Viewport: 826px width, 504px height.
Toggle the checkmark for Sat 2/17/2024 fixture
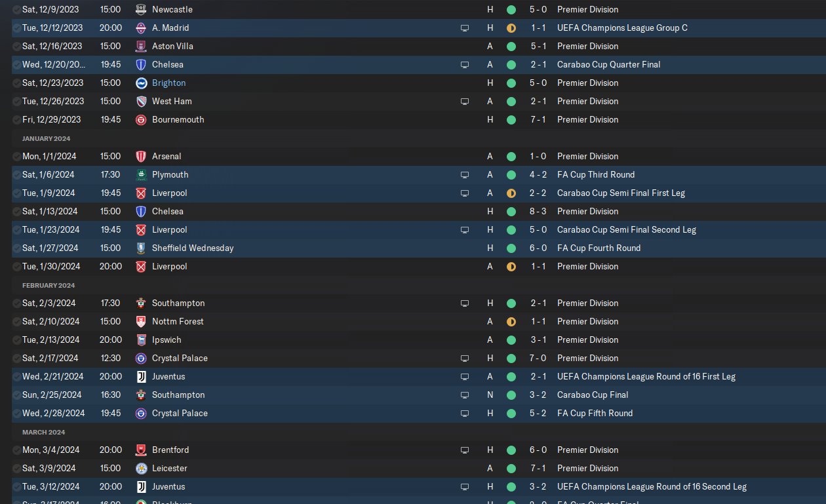click(16, 359)
